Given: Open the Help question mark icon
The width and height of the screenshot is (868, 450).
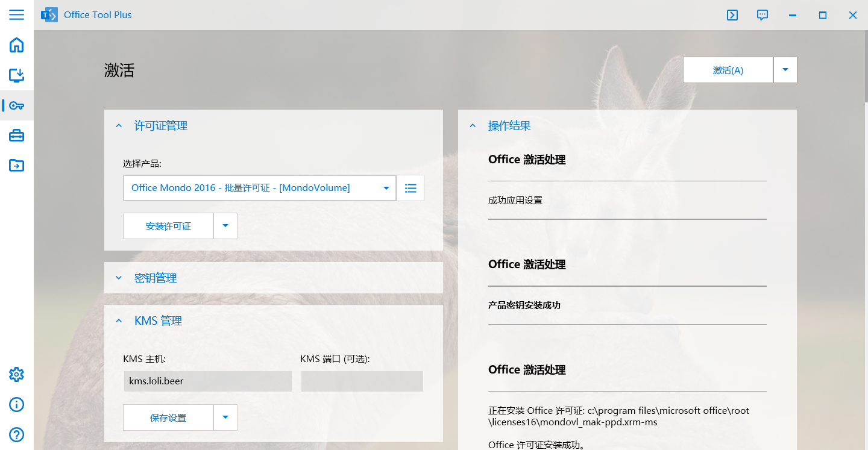Looking at the screenshot, I should 16,434.
